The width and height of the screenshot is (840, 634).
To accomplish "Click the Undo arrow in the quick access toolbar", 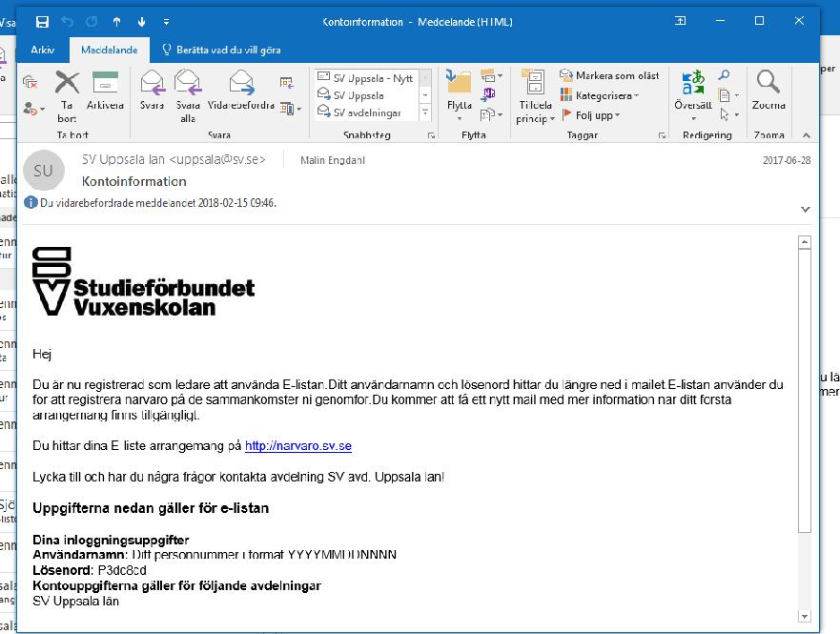I will click(68, 21).
